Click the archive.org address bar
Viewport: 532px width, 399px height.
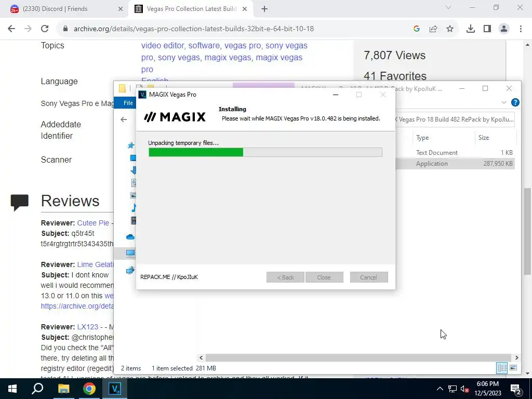(193, 29)
